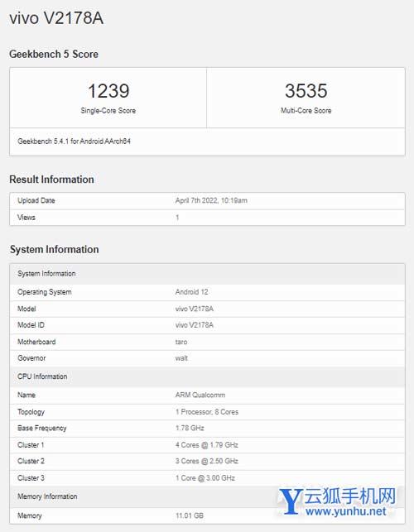Screen dimensions: 414x532
Task: Click the CPU 'Name' label
Action: click(x=26, y=395)
